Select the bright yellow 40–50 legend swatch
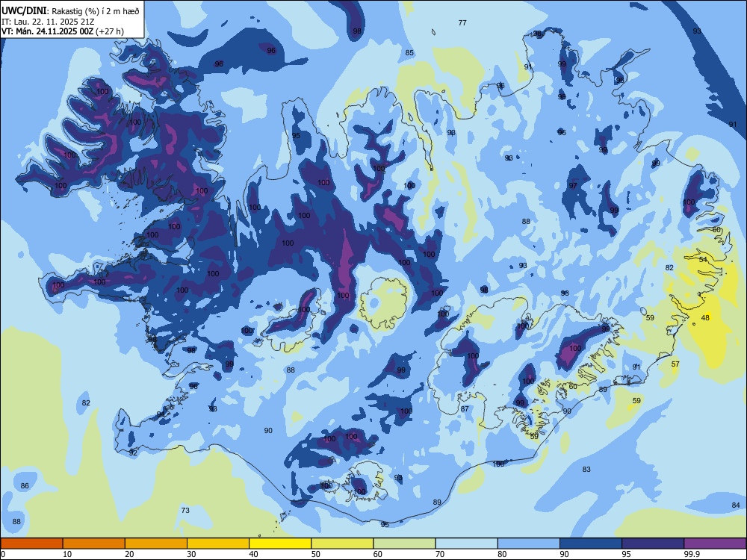The width and height of the screenshot is (747, 560). coord(280,544)
